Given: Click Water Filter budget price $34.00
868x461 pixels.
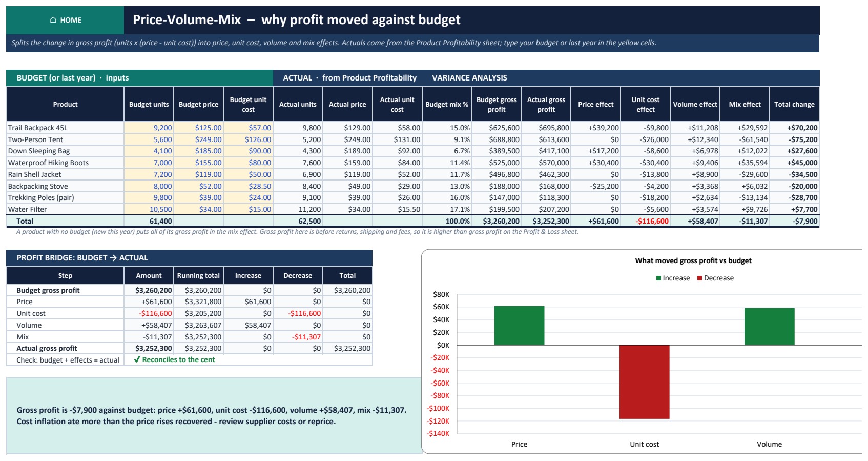Looking at the screenshot, I should click(x=198, y=209).
